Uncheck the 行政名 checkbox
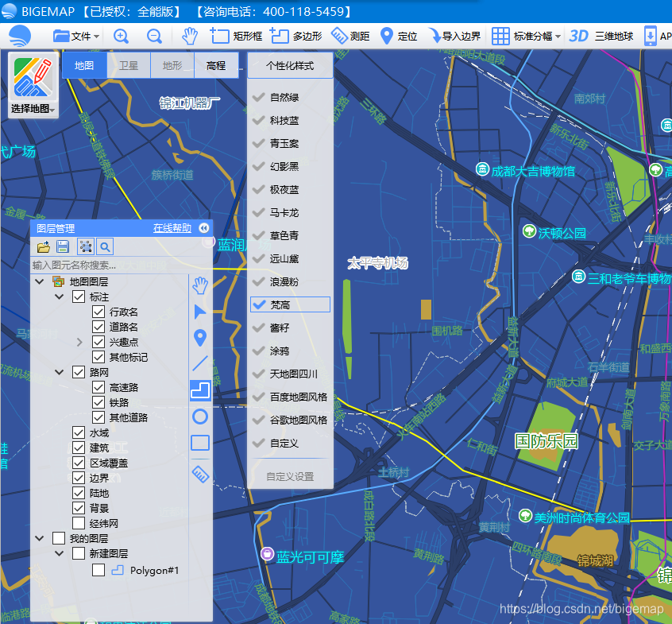This screenshot has width=672, height=624. [98, 312]
